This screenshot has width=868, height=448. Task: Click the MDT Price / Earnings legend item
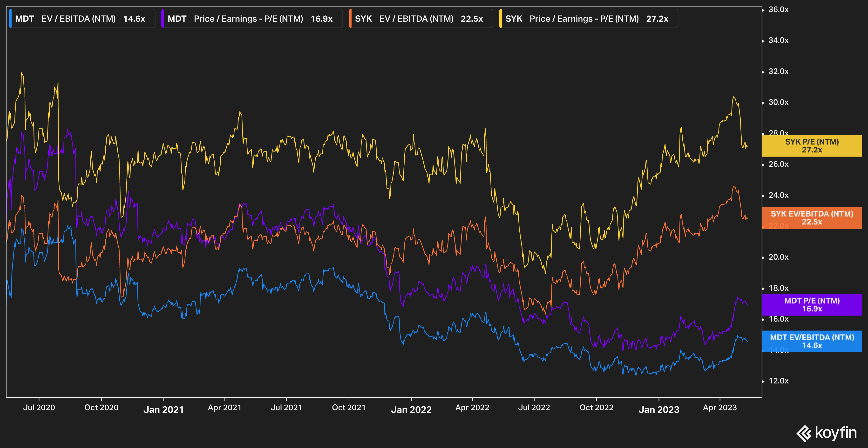coord(252,19)
